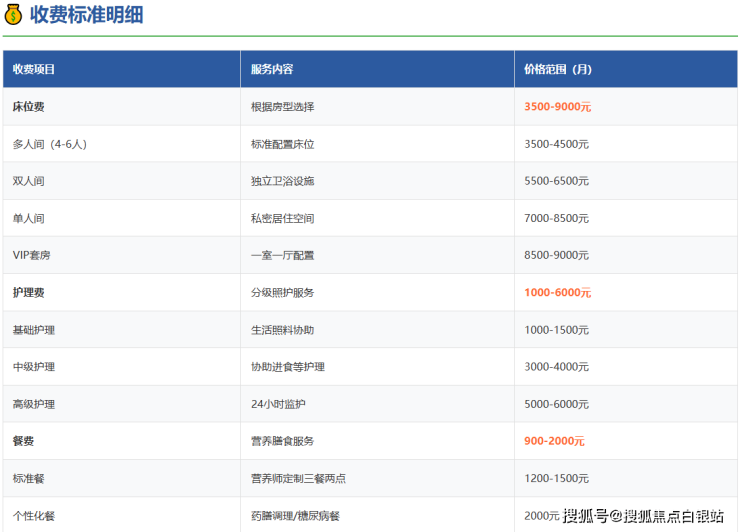Click the 生活照料协助 service cell
Viewport: 740px width, 532px height.
coord(282,330)
